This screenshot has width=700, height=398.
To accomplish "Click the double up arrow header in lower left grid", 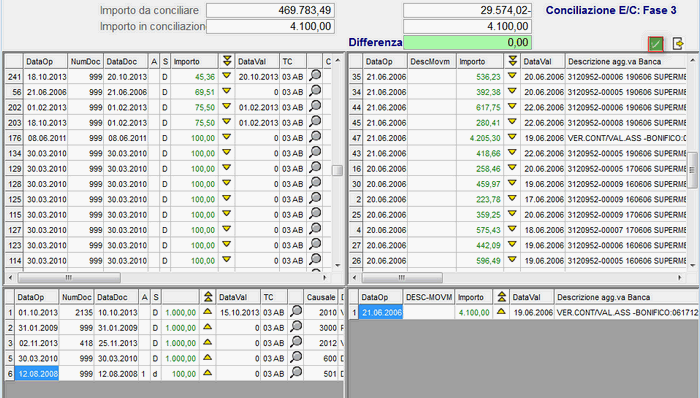I will (x=208, y=297).
